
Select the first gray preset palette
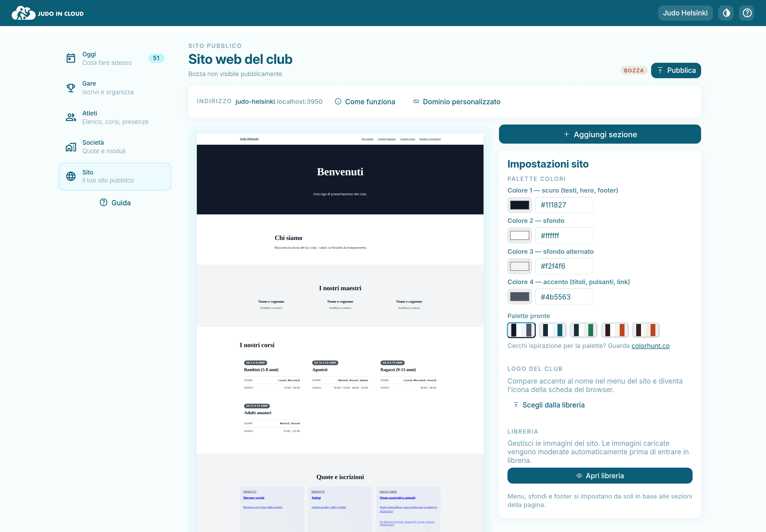pyautogui.click(x=521, y=330)
